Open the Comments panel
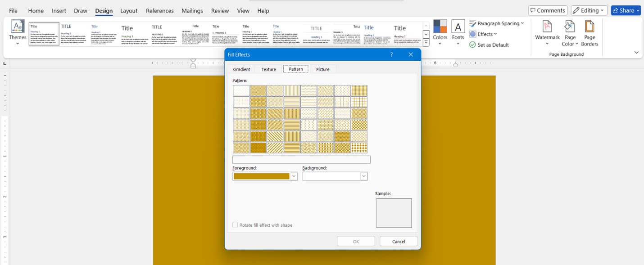This screenshot has height=265, width=644. point(548,10)
